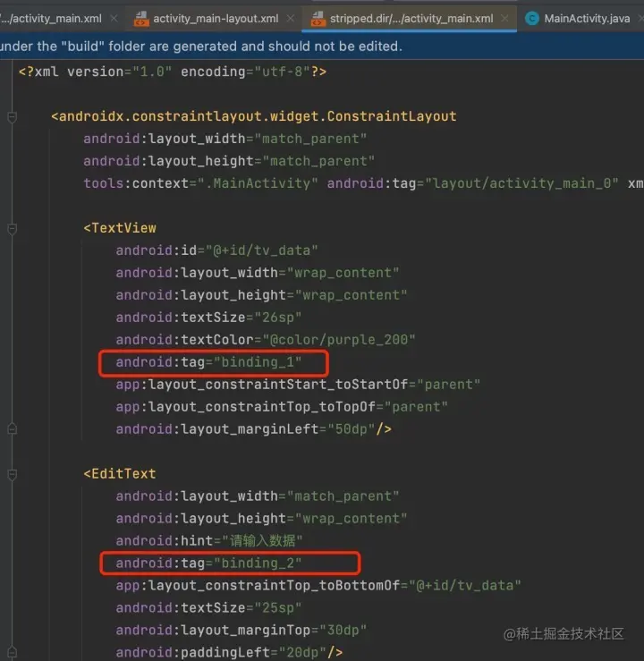Click the android:tag="binding_2" attribute
This screenshot has width=644, height=661.
[x=209, y=564]
